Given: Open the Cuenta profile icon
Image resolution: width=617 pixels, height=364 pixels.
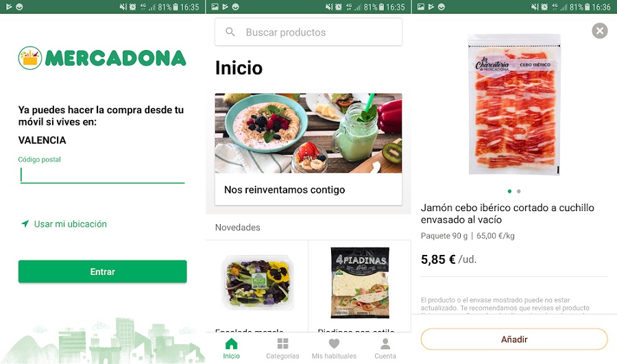Looking at the screenshot, I should click(385, 343).
